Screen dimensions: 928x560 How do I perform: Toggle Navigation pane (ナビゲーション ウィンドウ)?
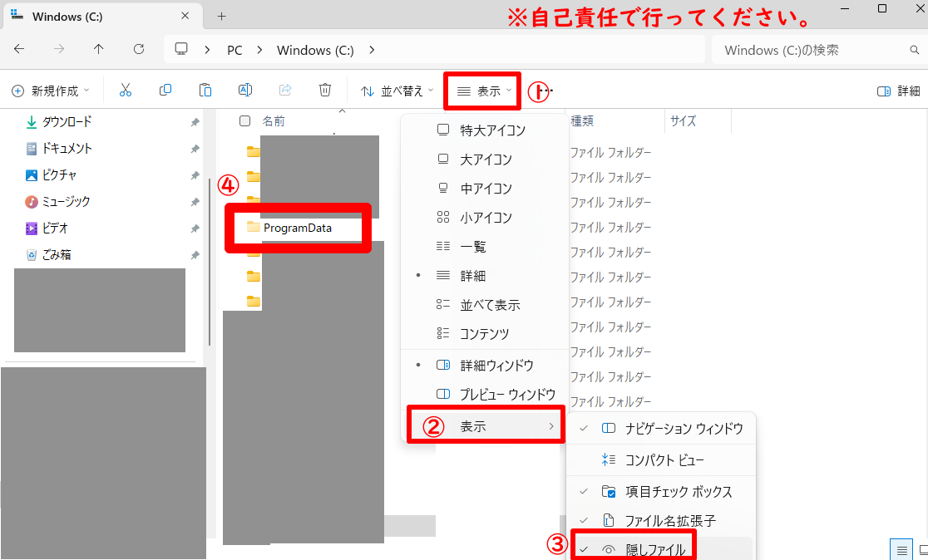tap(660, 428)
